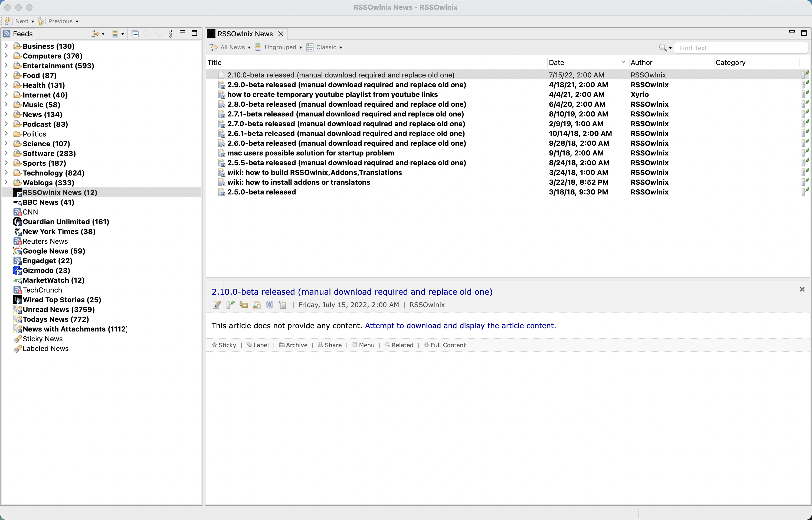Viewport: 812px width, 520px height.
Task: Toggle sticky flag on 2.8.0-beta released row
Action: 805,104
